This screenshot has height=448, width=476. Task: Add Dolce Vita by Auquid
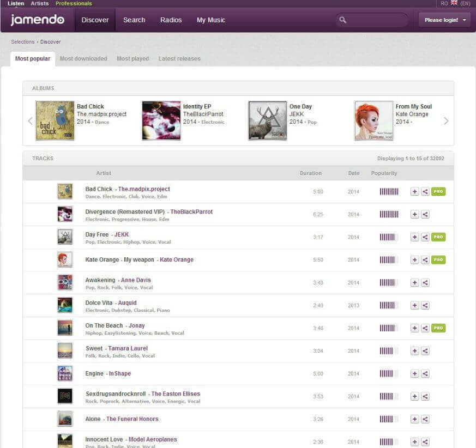pos(415,305)
